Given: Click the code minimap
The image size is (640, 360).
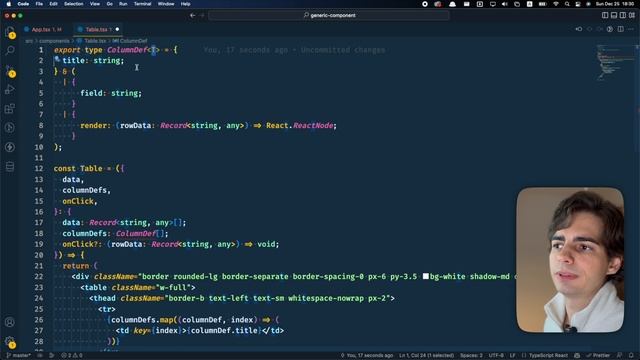Looking at the screenshot, I should (616, 61).
